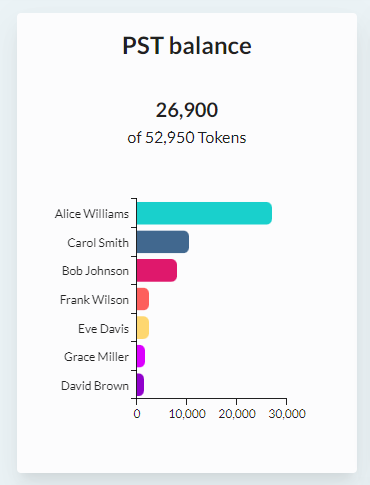Image resolution: width=370 pixels, height=485 pixels.
Task: Select the Bob Johnson axis label
Action: coord(95,271)
